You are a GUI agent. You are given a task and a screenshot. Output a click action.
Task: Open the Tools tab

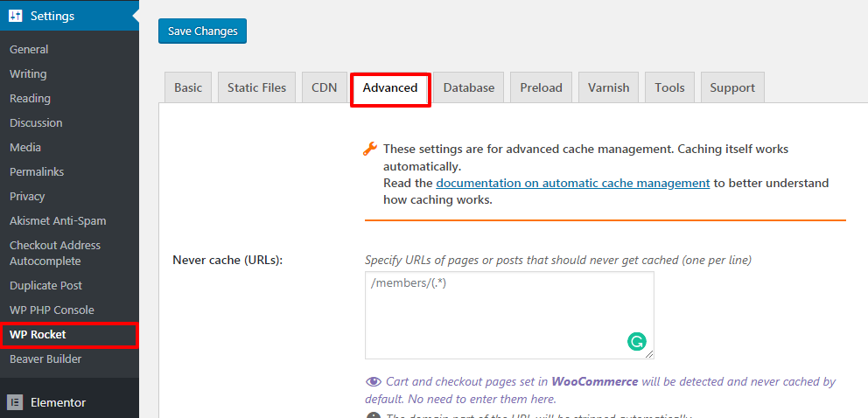pos(670,87)
